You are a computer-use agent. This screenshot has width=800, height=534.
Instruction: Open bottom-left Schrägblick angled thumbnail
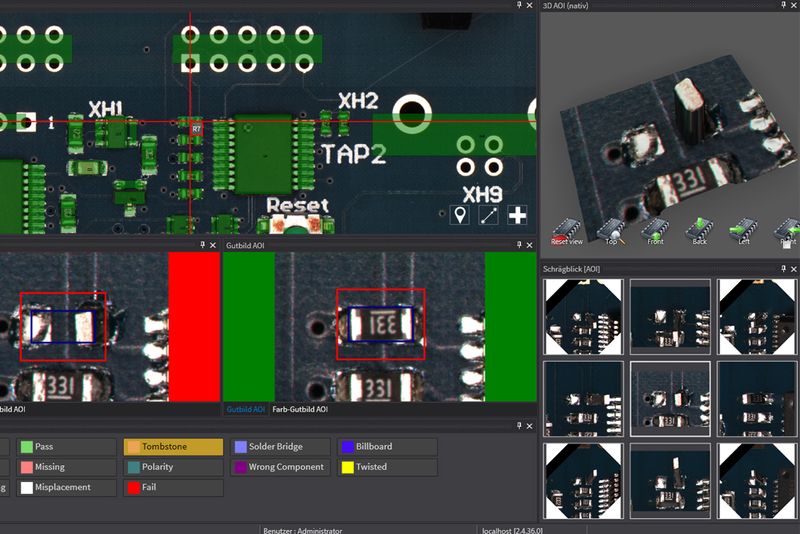point(583,481)
